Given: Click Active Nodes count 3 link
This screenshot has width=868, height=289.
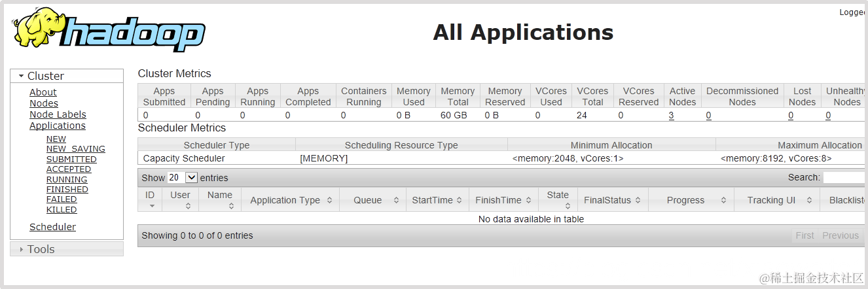Looking at the screenshot, I should pyautogui.click(x=671, y=115).
